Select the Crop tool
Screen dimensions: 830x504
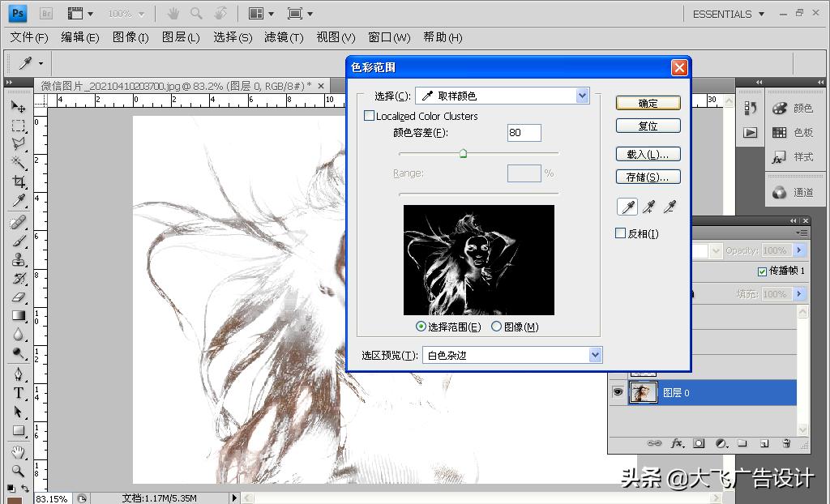(x=18, y=182)
